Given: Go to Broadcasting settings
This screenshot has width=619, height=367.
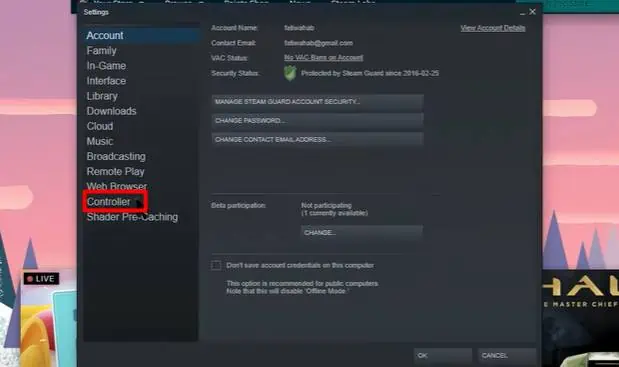Looking at the screenshot, I should pyautogui.click(x=116, y=156).
